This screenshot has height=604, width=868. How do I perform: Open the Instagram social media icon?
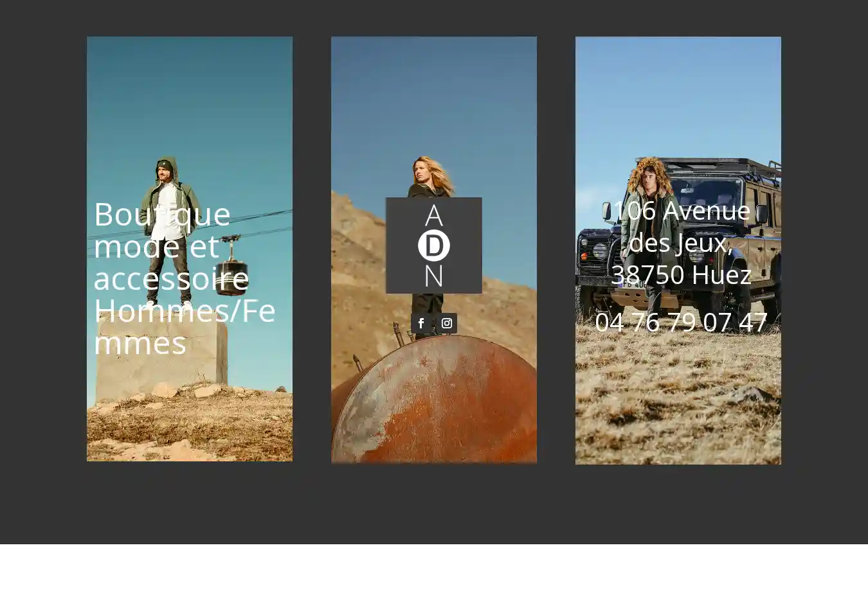click(x=447, y=323)
